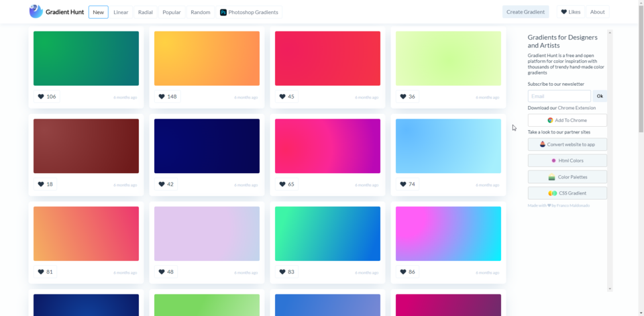Open the Random tab

click(201, 12)
